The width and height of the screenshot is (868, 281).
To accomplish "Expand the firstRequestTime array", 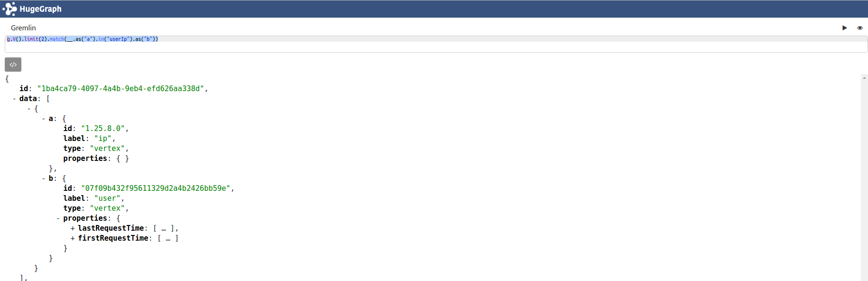I will [x=73, y=238].
